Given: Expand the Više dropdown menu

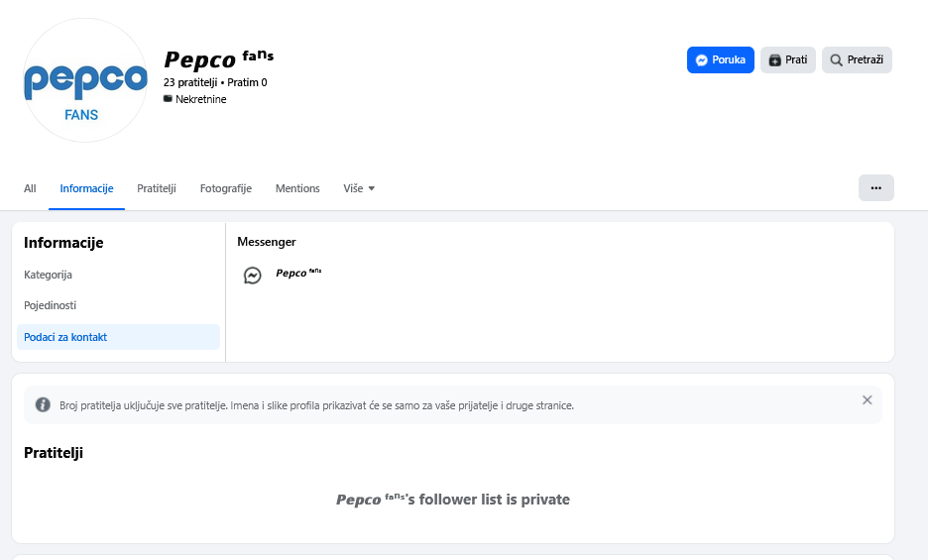Looking at the screenshot, I should (x=359, y=188).
